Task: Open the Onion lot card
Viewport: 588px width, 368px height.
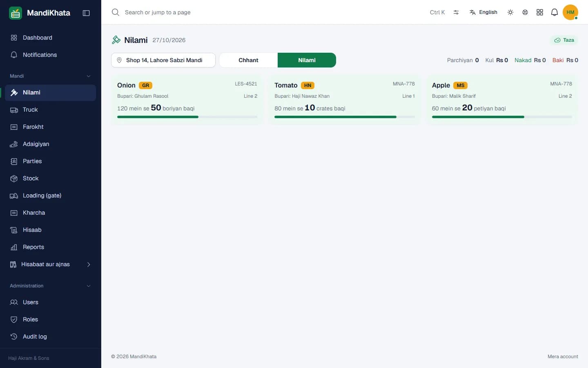Action: (187, 100)
